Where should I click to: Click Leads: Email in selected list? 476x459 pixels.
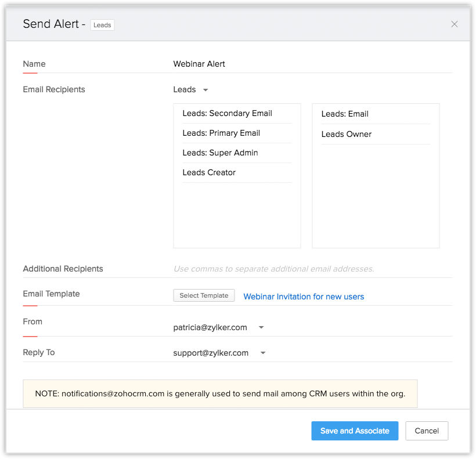point(345,114)
